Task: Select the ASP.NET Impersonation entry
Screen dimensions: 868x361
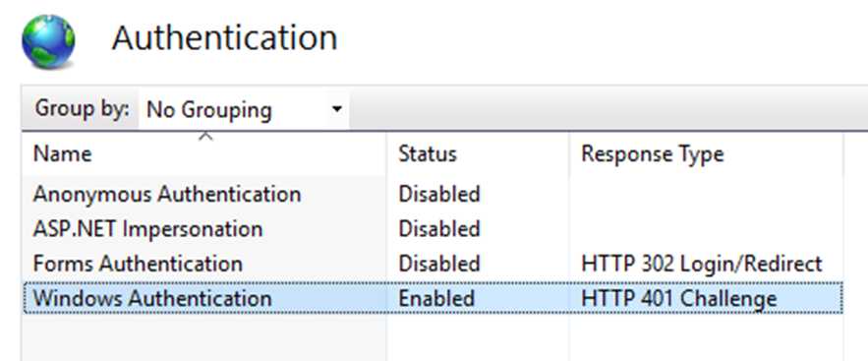Action: pyautogui.click(x=147, y=228)
